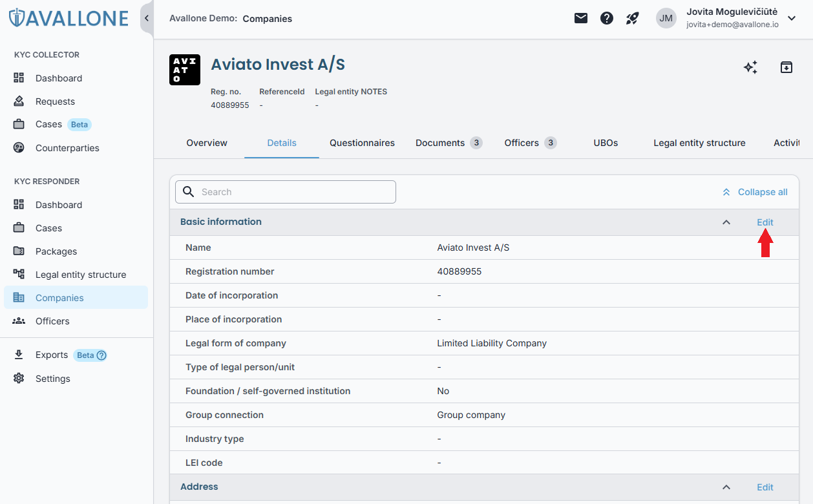Click the Requests stamp icon
Image resolution: width=813 pixels, height=504 pixels.
19,101
